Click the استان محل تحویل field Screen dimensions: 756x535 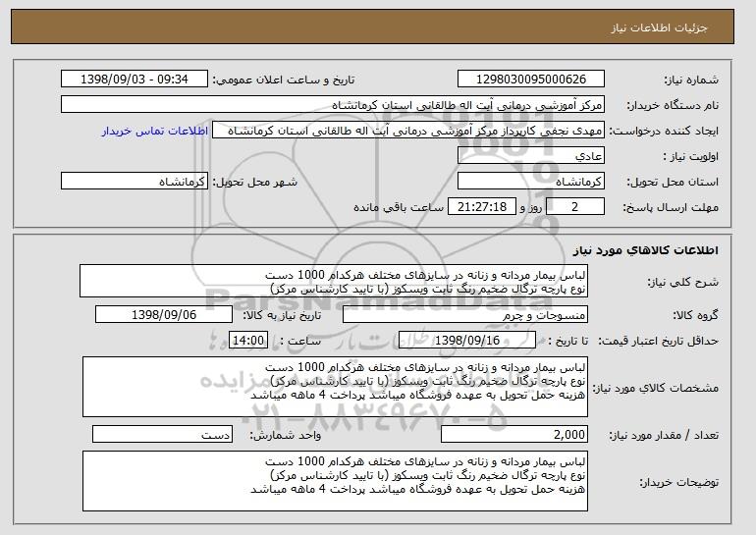pos(531,182)
